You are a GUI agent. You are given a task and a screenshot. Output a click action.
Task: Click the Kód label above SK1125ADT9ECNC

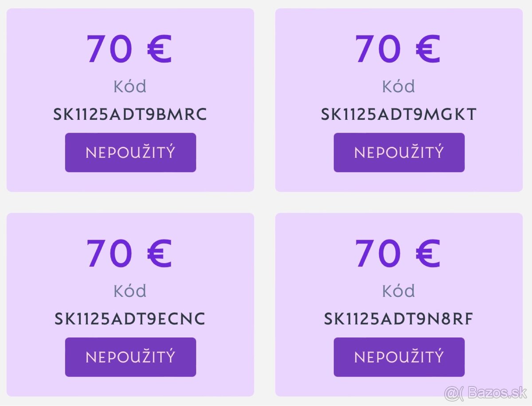pyautogui.click(x=130, y=291)
